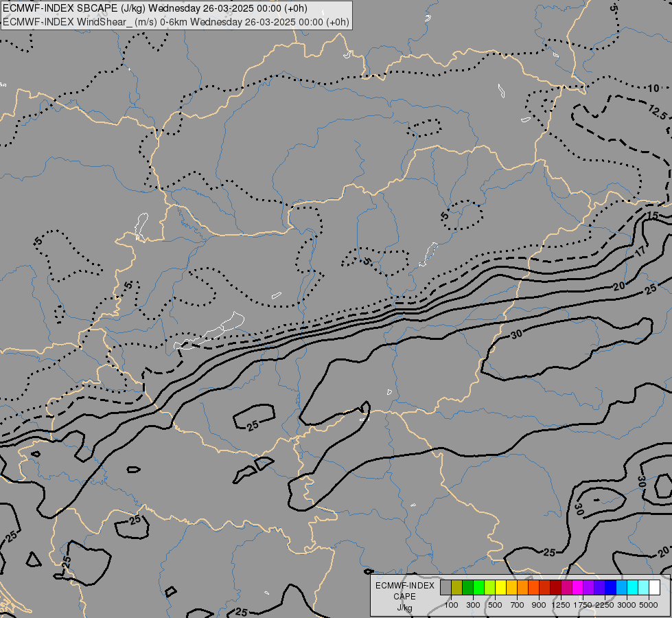Click the legend tick label 500
Viewport: 672px width, 618px height.
(495, 605)
